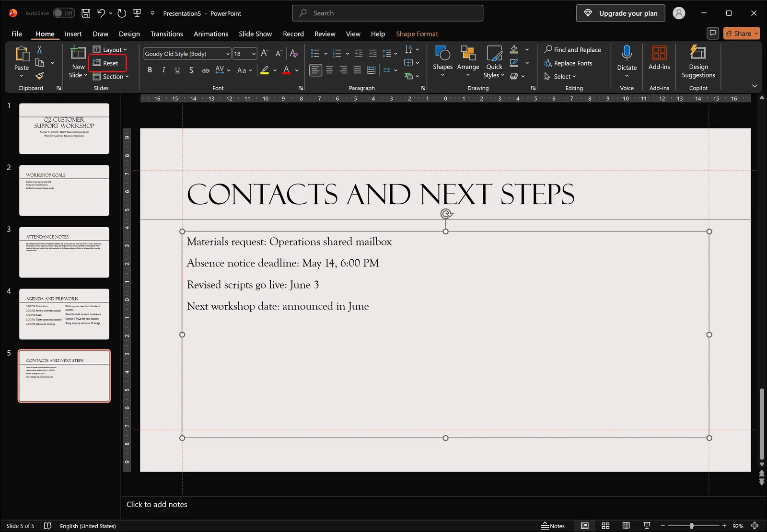Toggle AutoSave switch
Screen dimensions: 767x532
coord(63,13)
